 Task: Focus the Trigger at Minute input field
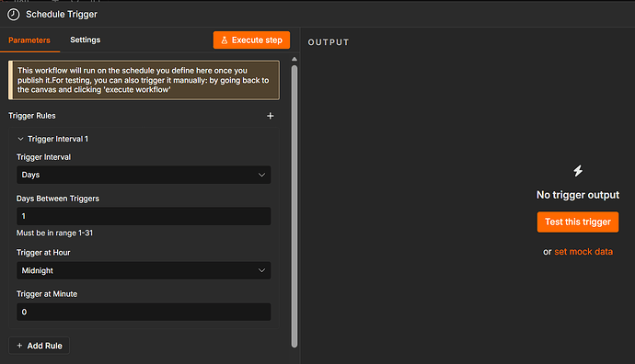pos(144,312)
